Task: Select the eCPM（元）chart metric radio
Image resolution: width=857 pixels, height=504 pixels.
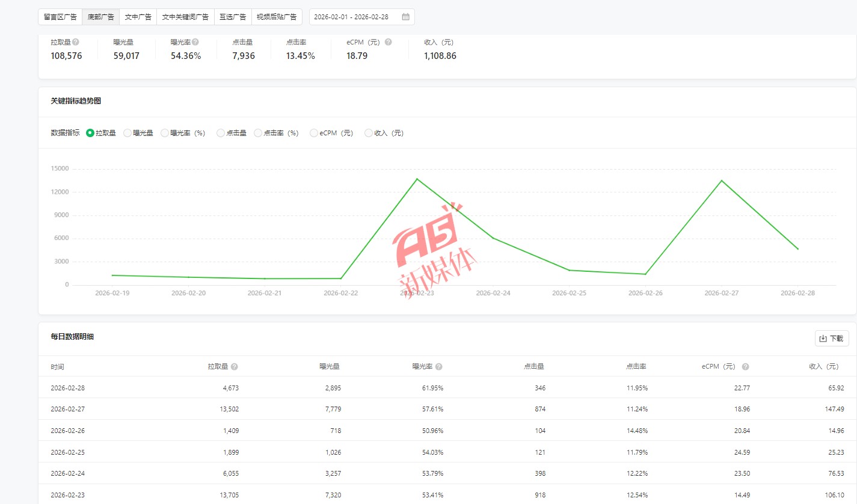Action: click(314, 133)
